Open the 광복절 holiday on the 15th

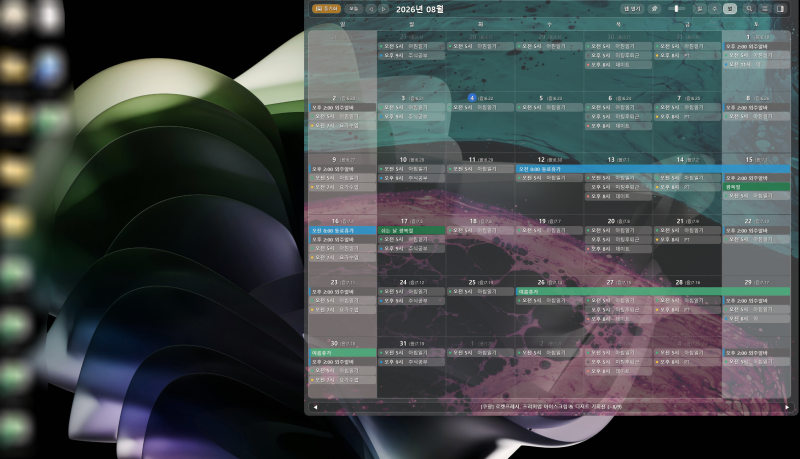[x=757, y=187]
